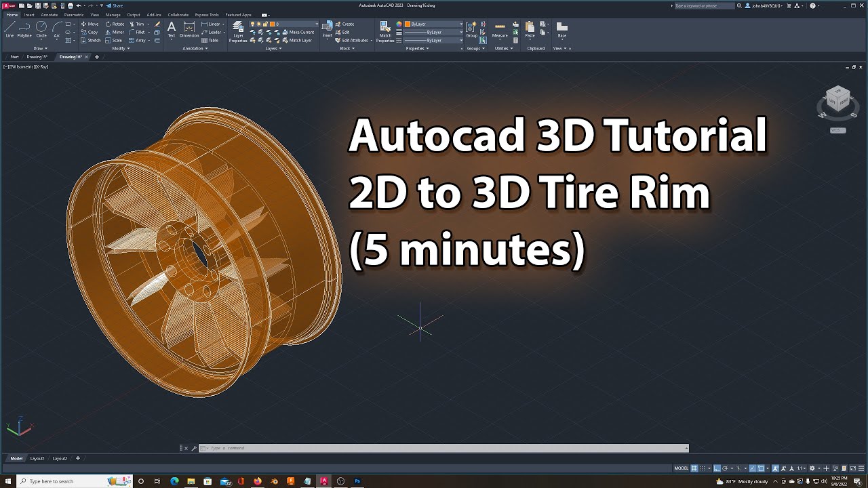The height and width of the screenshot is (488, 868).
Task: Toggle ortho mode in status bar
Action: (716, 468)
